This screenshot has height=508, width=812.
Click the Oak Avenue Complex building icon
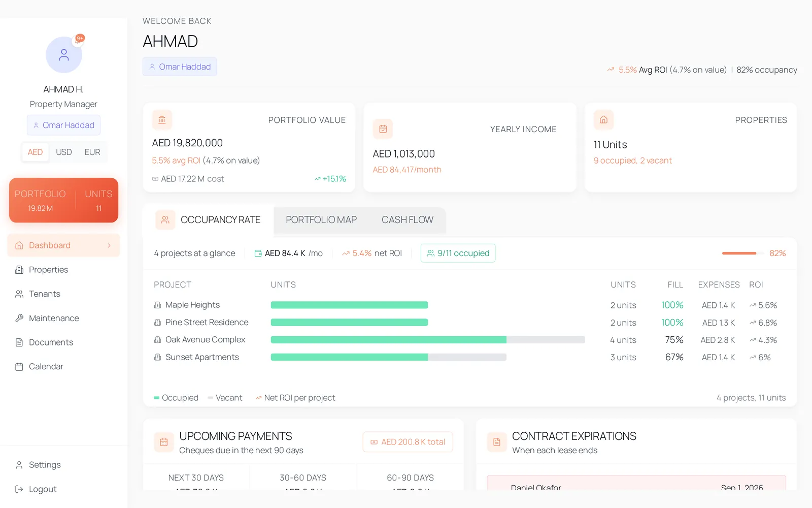click(x=157, y=340)
